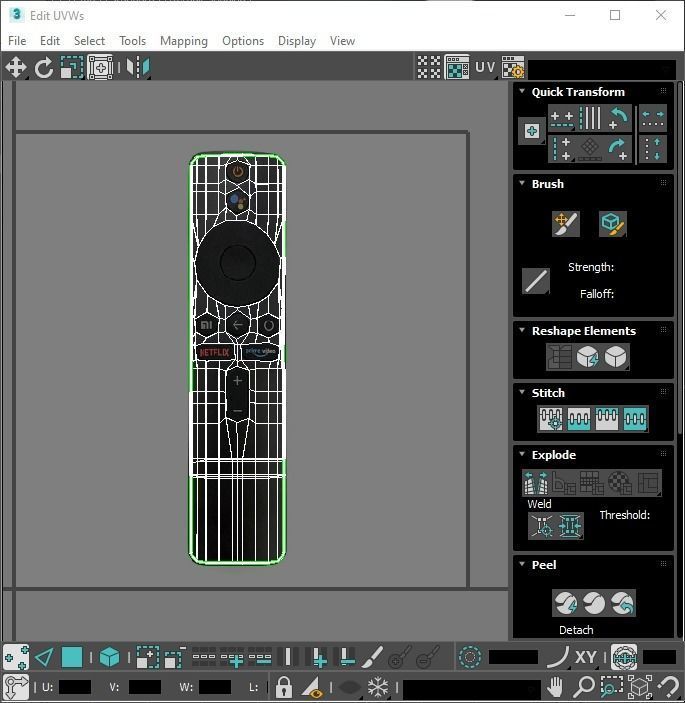Open the File menu
Viewport: 685px width, 703px height.
click(17, 41)
